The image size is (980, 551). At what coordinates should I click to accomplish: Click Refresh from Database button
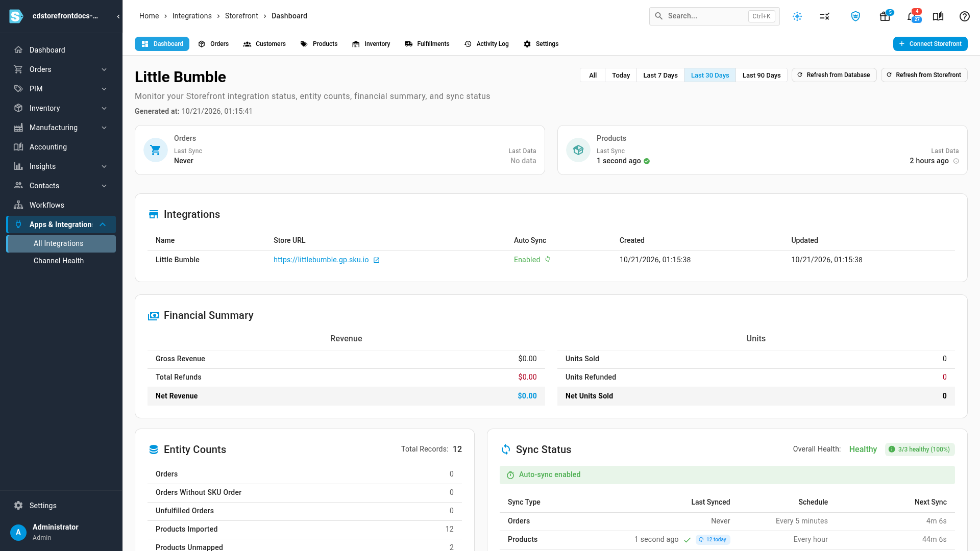(834, 75)
